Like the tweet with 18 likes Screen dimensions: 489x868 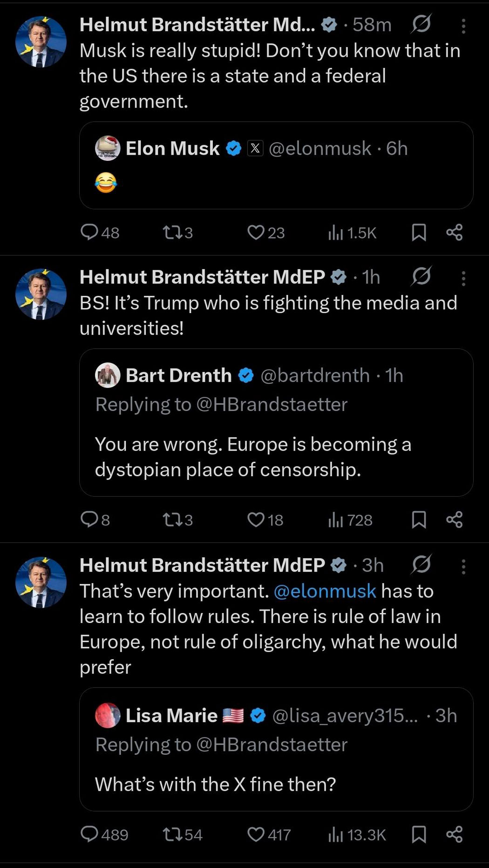pyautogui.click(x=255, y=519)
